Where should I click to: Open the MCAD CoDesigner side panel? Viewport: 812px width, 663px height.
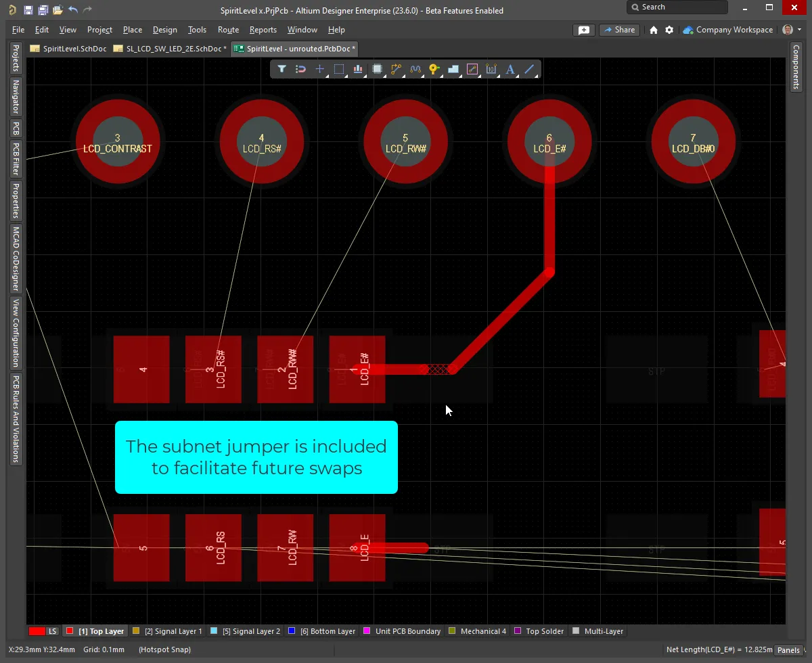(x=16, y=258)
